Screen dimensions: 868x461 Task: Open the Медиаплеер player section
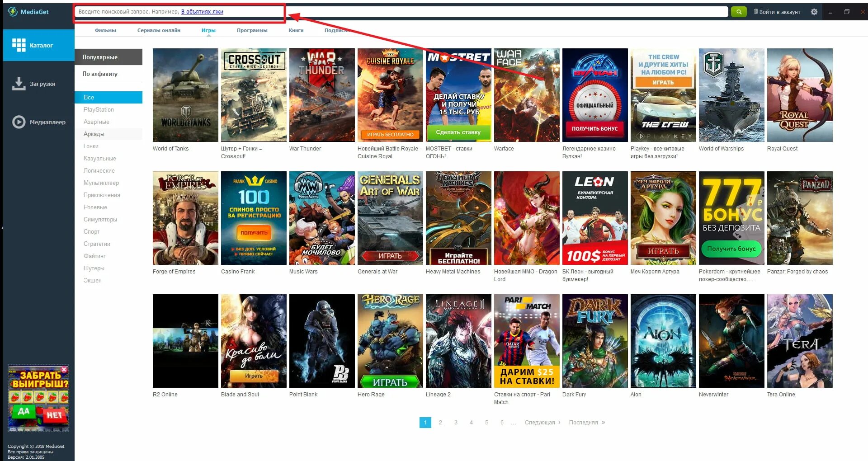tap(38, 122)
